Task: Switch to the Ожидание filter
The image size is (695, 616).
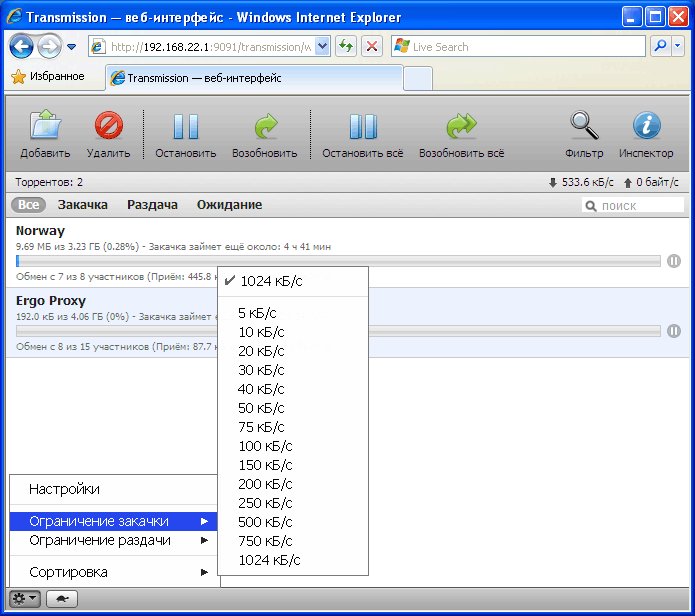Action: point(229,205)
